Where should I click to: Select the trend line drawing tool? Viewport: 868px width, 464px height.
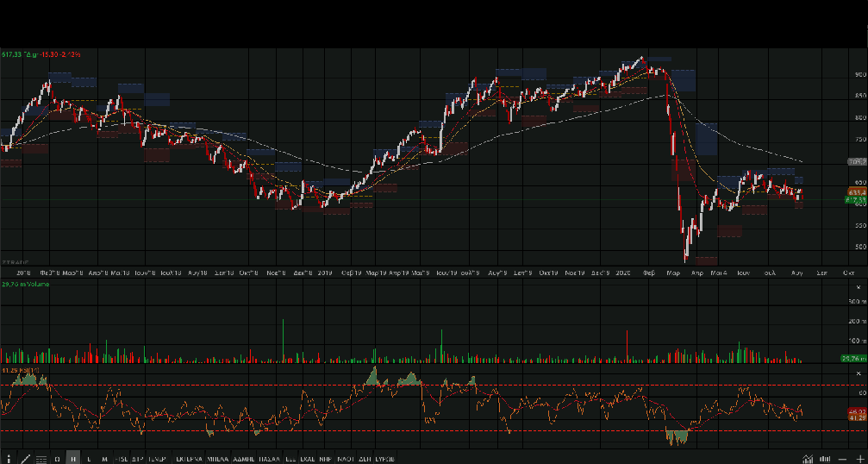coord(25,458)
